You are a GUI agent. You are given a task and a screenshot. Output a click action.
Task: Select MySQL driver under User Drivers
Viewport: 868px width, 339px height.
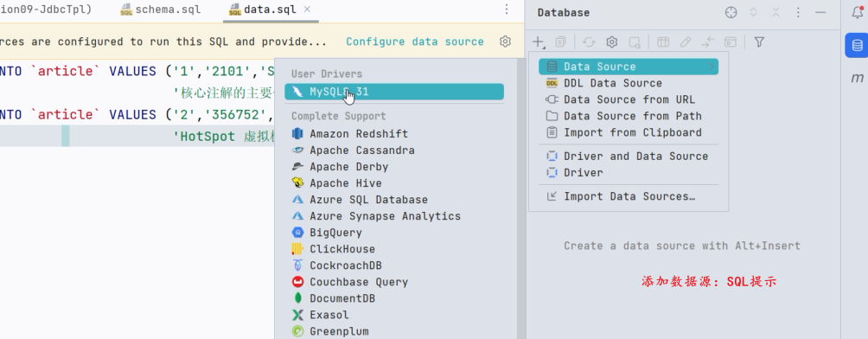[394, 92]
